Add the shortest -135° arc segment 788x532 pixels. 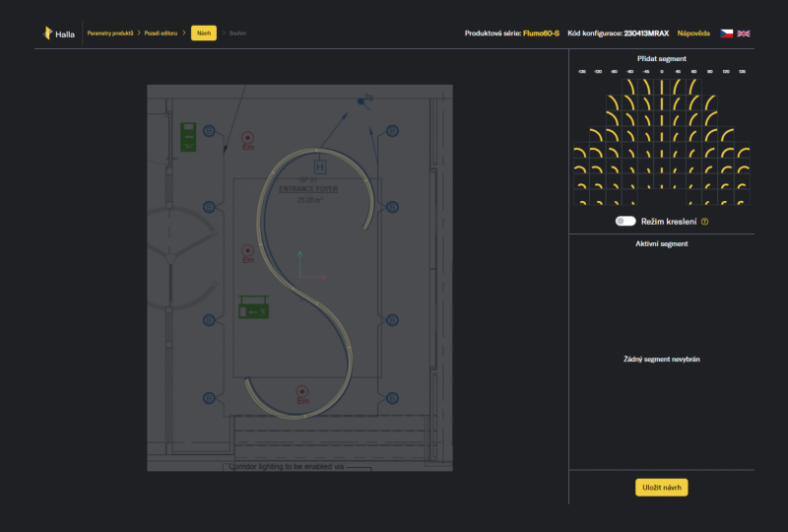tap(581, 200)
